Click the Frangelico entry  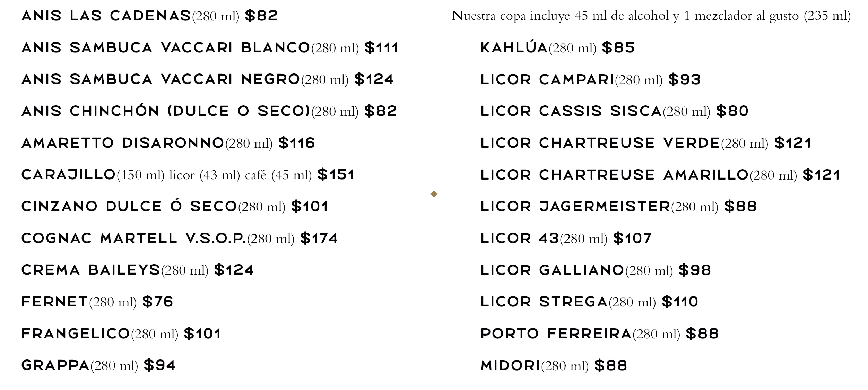pyautogui.click(x=121, y=334)
